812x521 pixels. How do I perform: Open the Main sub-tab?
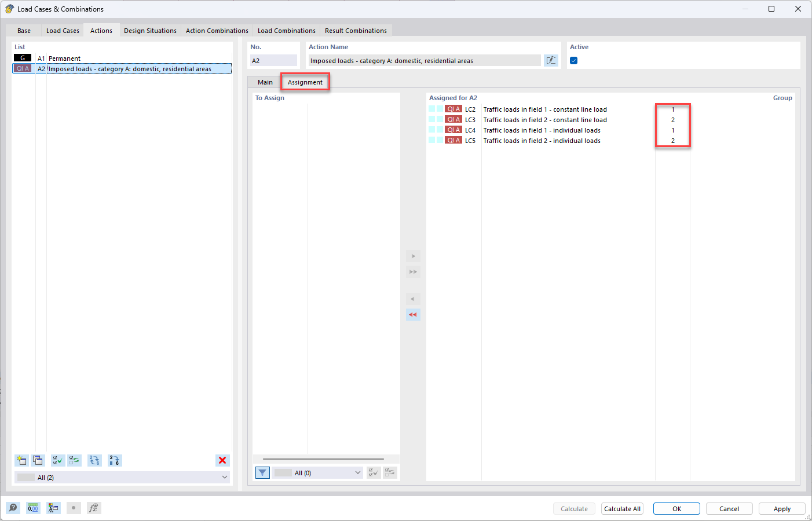point(265,82)
